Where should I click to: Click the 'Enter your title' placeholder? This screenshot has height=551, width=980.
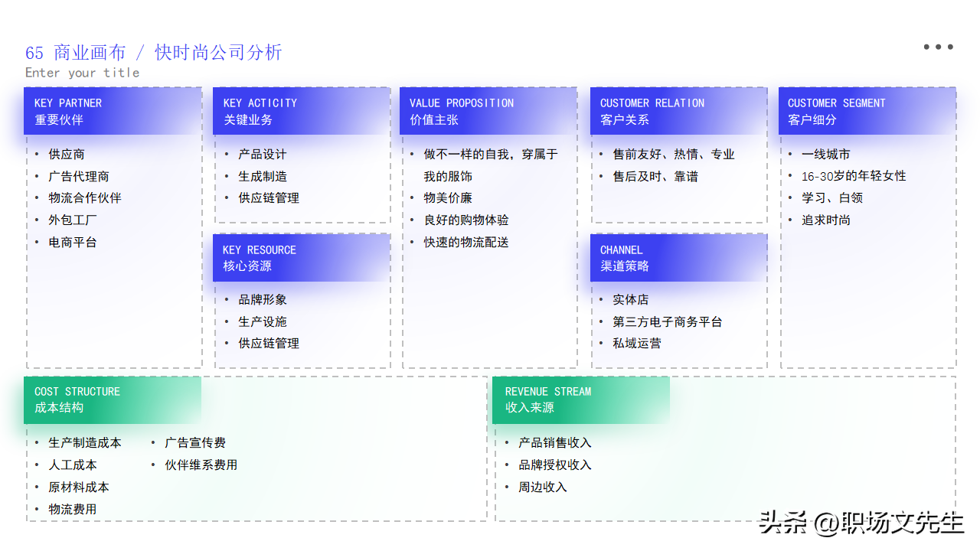click(83, 73)
